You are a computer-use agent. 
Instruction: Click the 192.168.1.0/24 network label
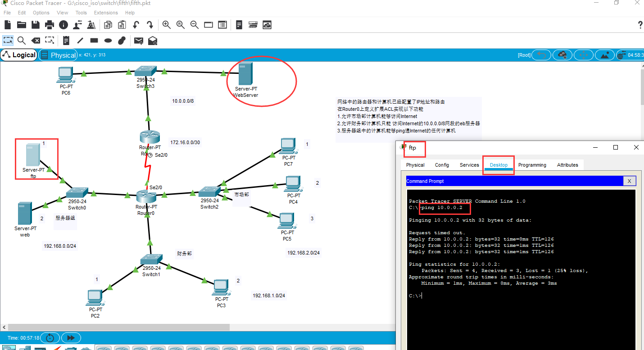[x=269, y=295]
